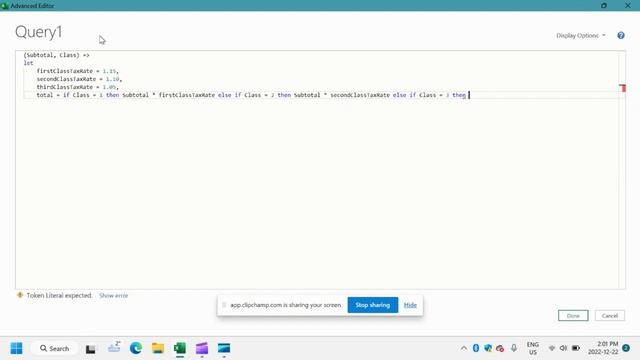Click the battery tray icon
640x360 pixels.
pos(576,348)
